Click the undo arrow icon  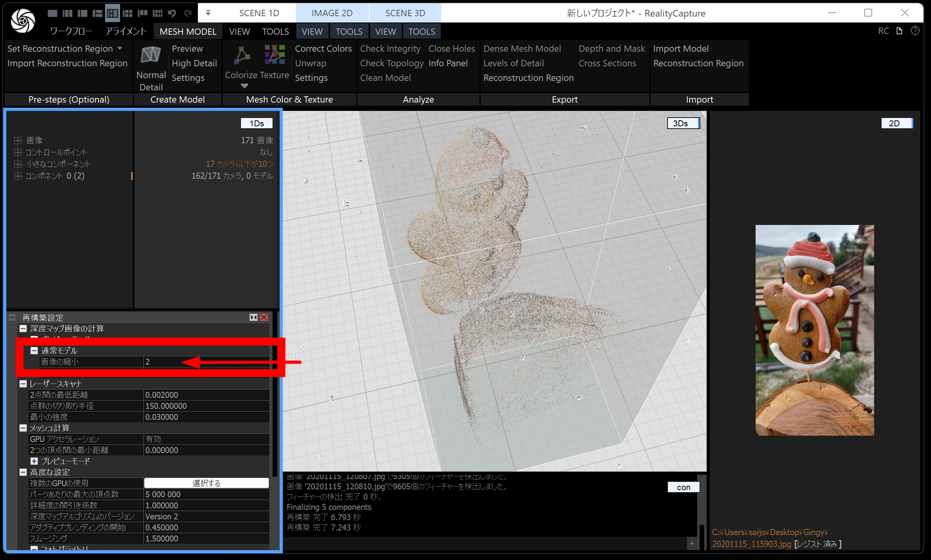[x=172, y=13]
